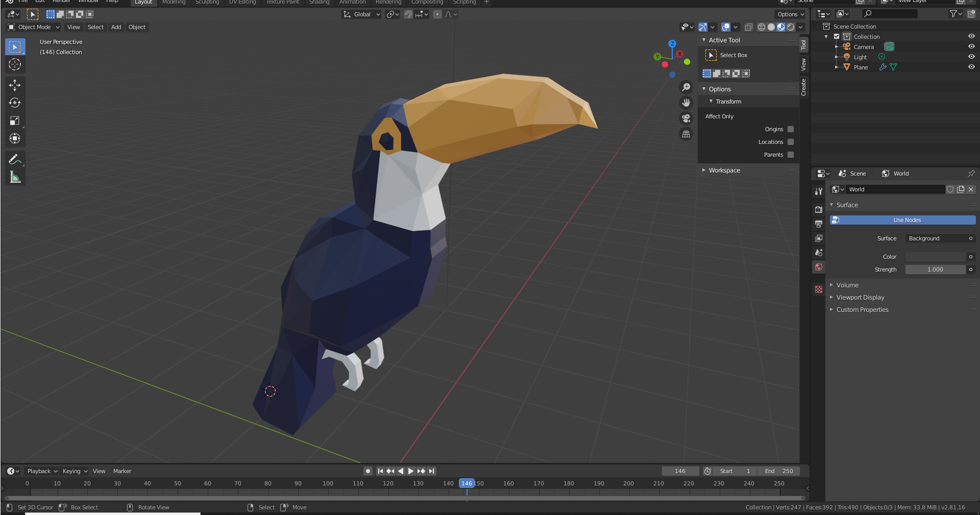The height and width of the screenshot is (515, 980).
Task: Enable the Locations checkbox
Action: point(791,142)
